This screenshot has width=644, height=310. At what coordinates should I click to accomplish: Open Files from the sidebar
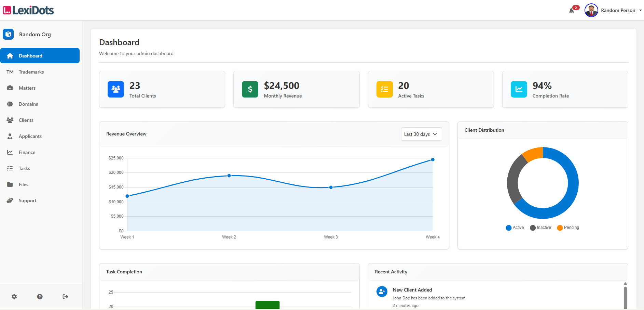[x=40, y=184]
